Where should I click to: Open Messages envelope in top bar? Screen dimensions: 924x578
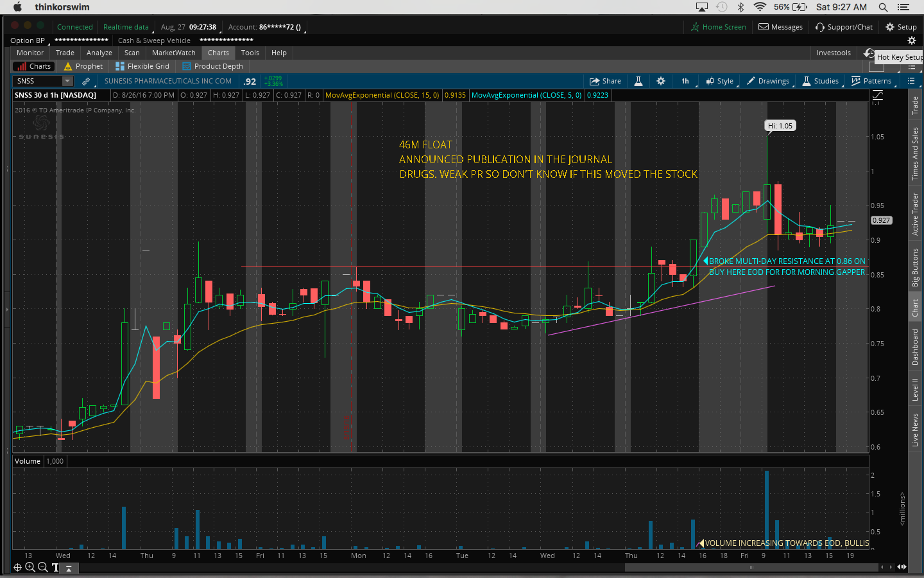point(780,27)
